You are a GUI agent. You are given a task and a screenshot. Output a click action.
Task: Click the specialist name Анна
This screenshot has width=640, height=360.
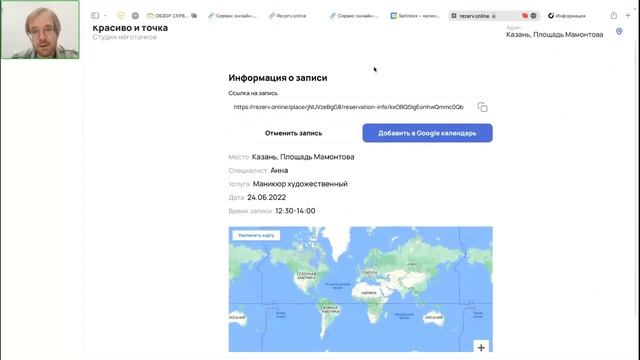pos(279,170)
